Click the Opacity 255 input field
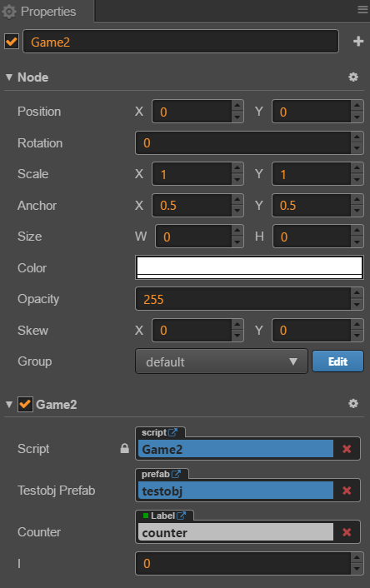The width and height of the screenshot is (370, 588). click(x=243, y=299)
